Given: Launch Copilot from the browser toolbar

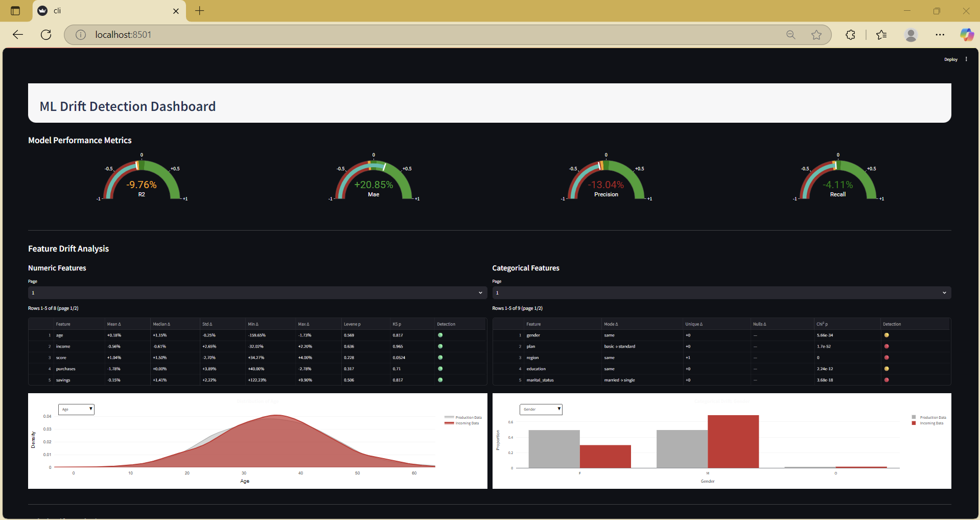Looking at the screenshot, I should [x=966, y=35].
